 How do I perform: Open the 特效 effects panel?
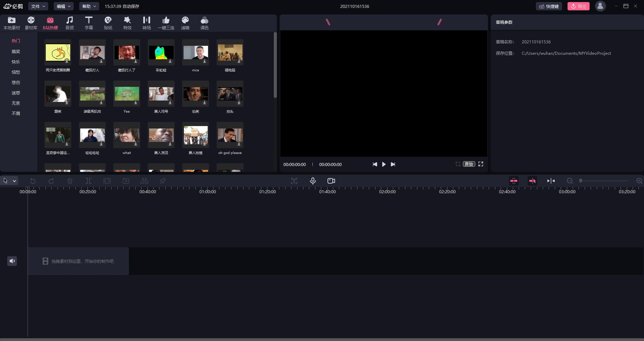tap(127, 23)
